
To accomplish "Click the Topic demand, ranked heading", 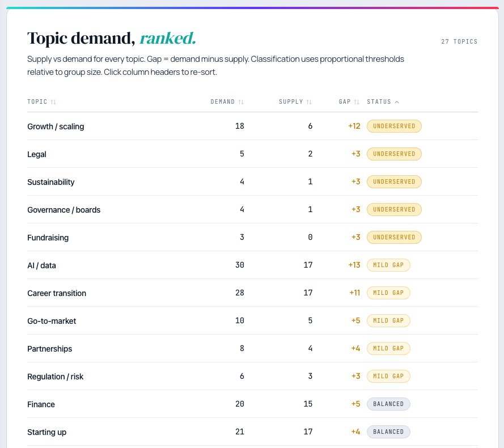I will [112, 38].
